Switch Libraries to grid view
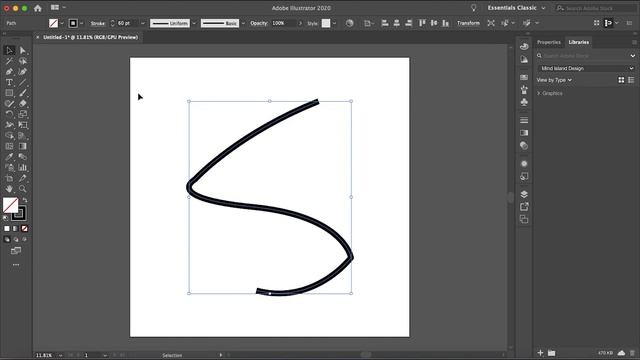This screenshot has height=360, width=640. (621, 80)
